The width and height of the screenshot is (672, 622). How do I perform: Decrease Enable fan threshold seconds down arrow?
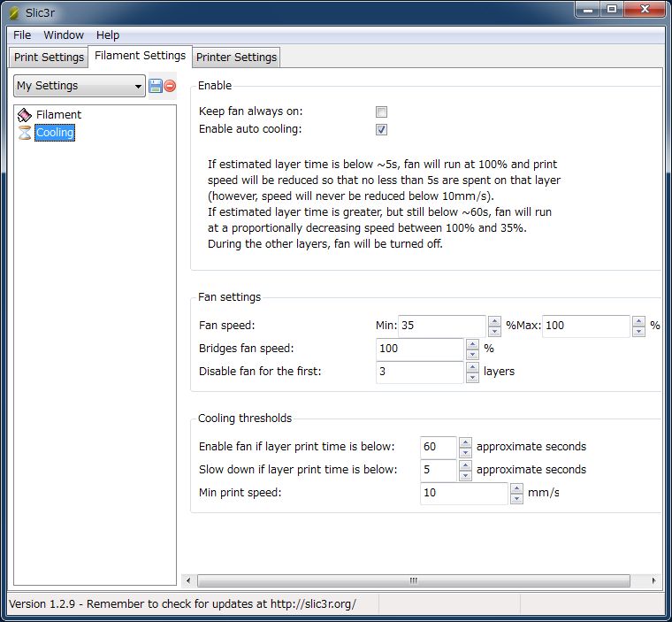click(465, 452)
